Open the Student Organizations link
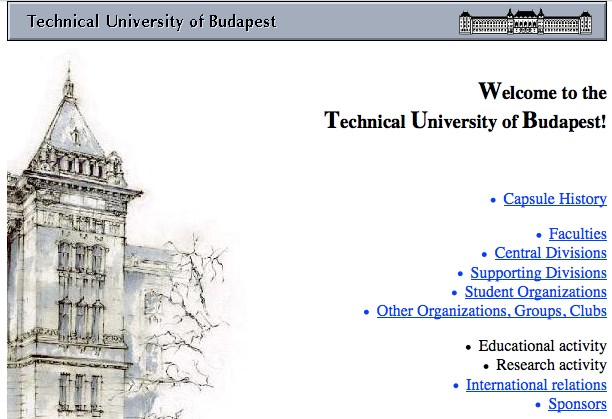The image size is (612, 419). (x=536, y=292)
